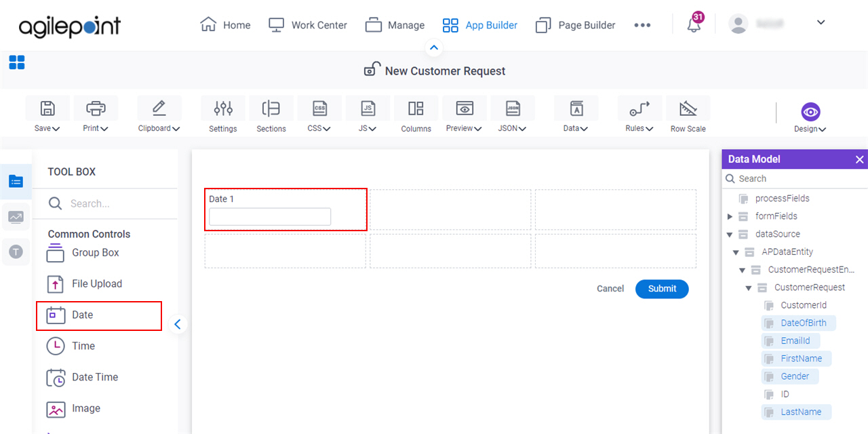Open the Sections tool
The width and height of the screenshot is (868, 434).
point(271,115)
